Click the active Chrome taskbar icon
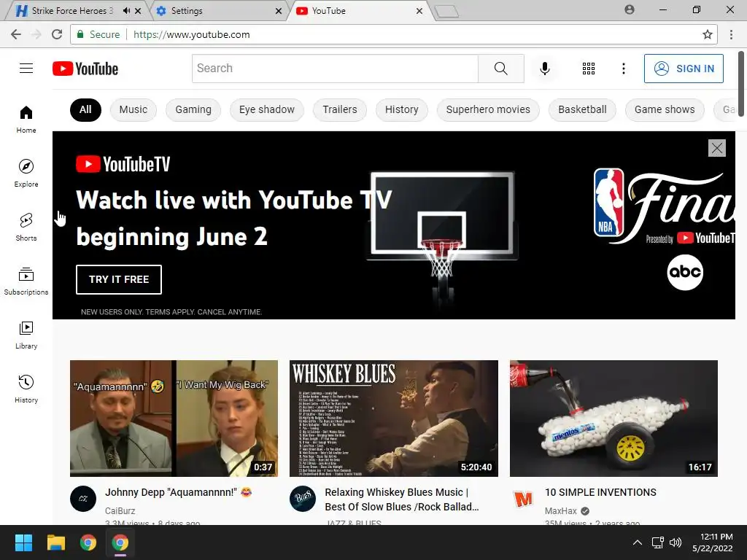Image resolution: width=747 pixels, height=560 pixels. 120,542
